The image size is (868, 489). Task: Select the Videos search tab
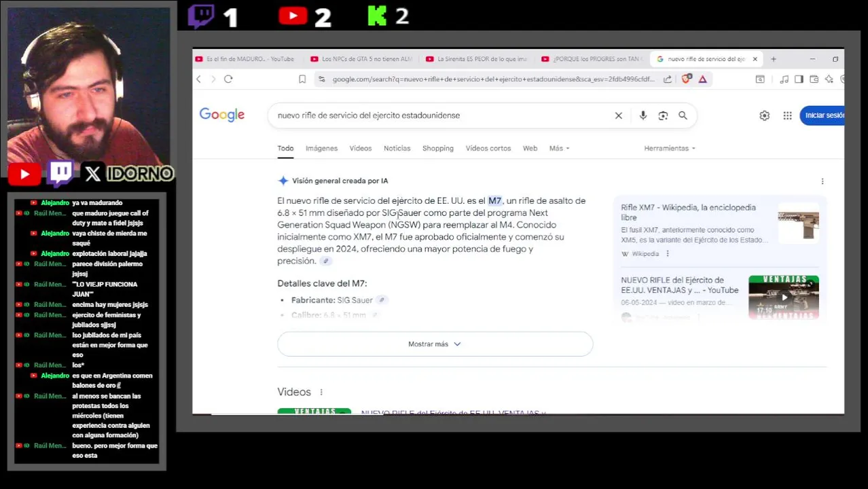[x=361, y=148]
